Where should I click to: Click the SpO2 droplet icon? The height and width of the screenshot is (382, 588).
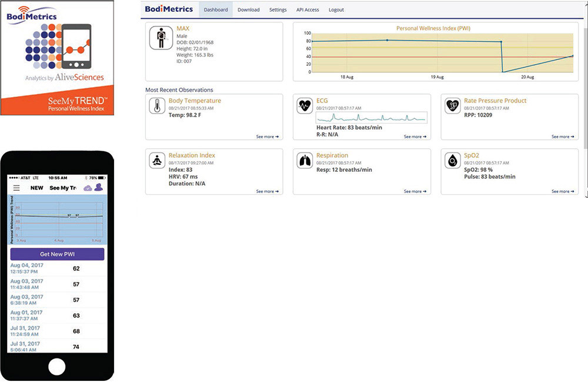(x=452, y=161)
